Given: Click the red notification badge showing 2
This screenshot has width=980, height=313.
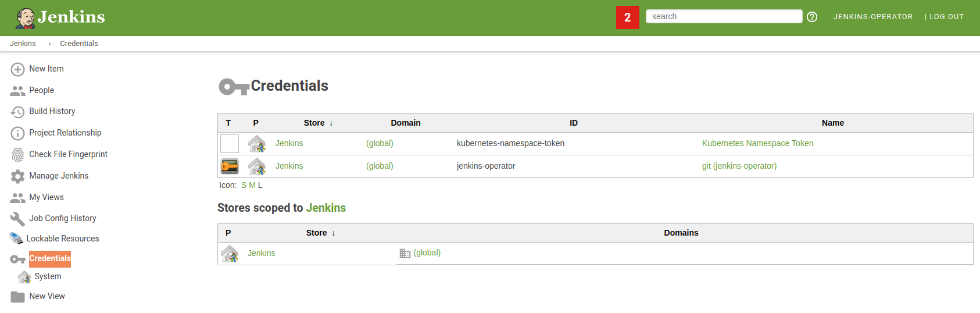Looking at the screenshot, I should pyautogui.click(x=627, y=17).
